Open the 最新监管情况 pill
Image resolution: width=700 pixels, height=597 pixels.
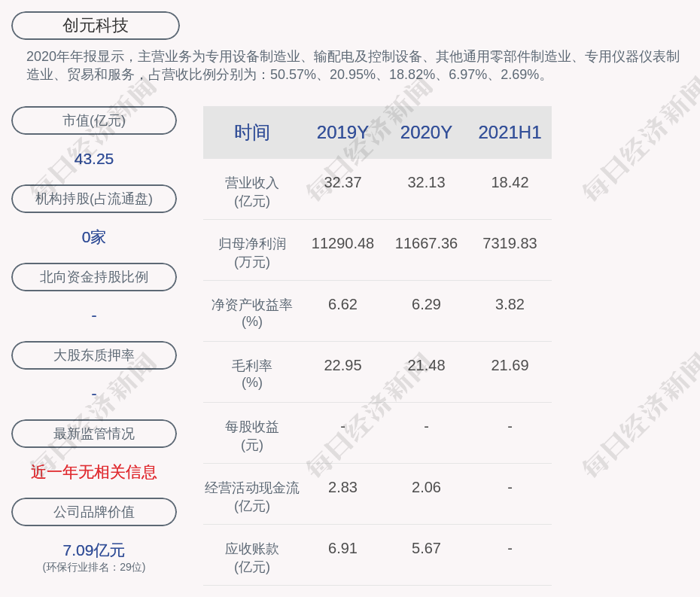coord(94,434)
